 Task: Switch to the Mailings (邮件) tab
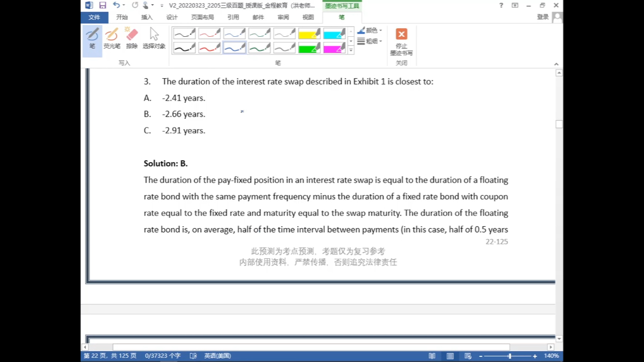(258, 17)
